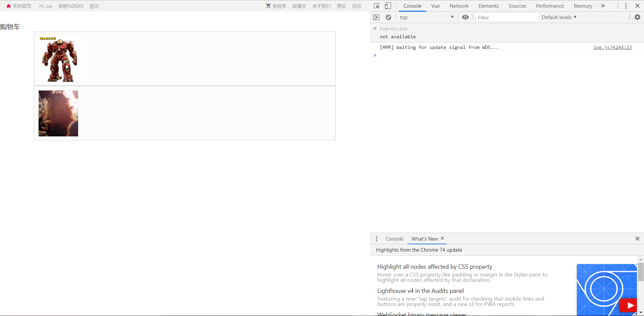
Task: Select the What's New drawer tab
Action: click(425, 239)
